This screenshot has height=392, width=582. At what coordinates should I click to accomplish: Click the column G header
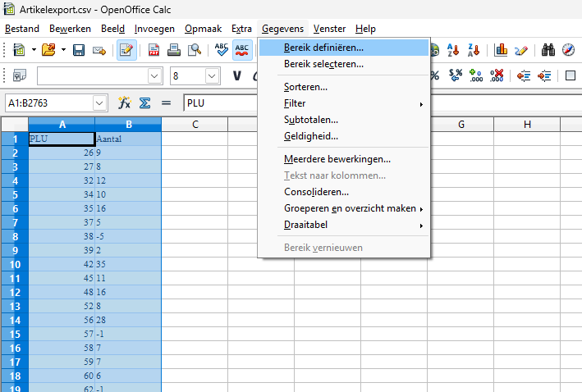(x=461, y=125)
